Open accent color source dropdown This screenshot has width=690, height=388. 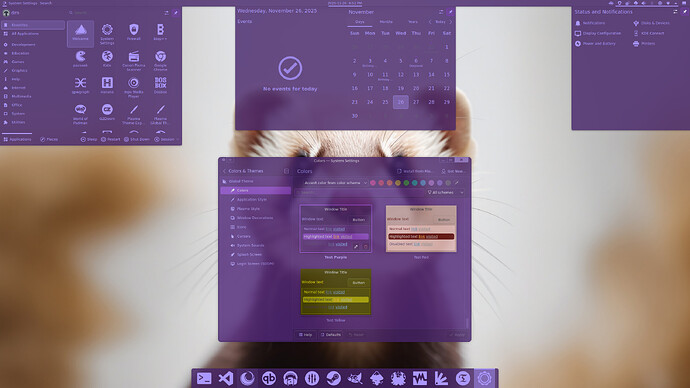coord(335,183)
